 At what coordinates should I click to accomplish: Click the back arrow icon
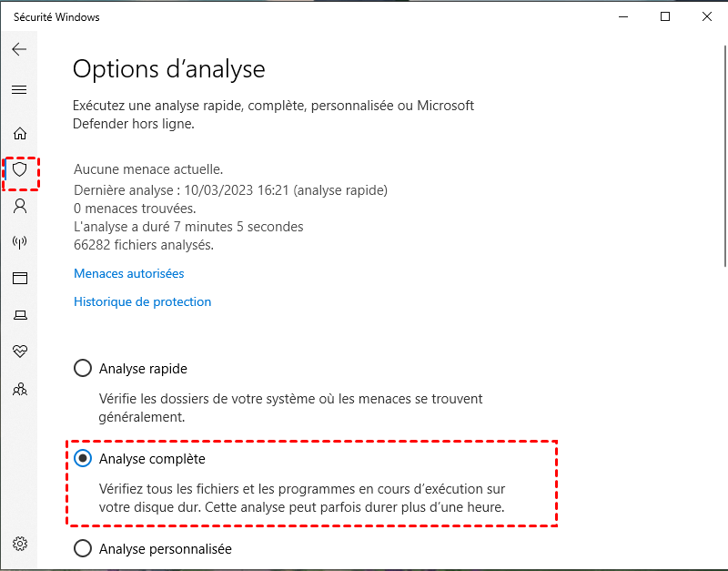coord(19,50)
